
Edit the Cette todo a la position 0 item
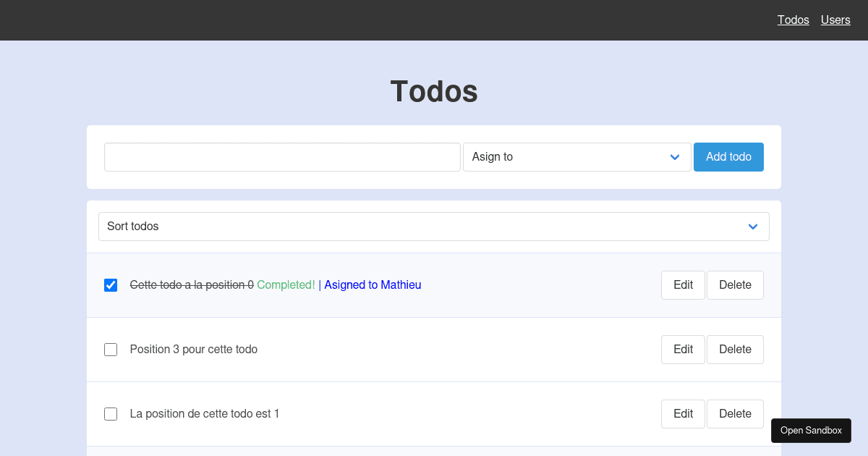tap(683, 285)
